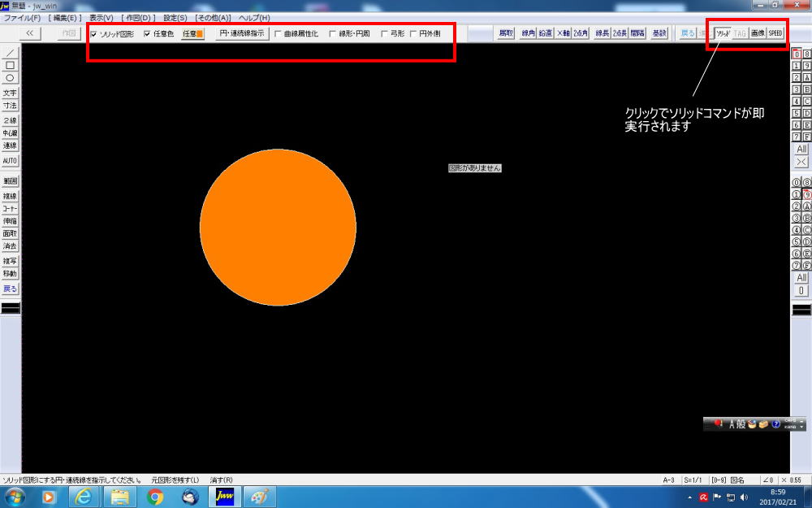This screenshot has width=812, height=508.
Task: Click the 線長 line length toolbar button
Action: coord(603,33)
